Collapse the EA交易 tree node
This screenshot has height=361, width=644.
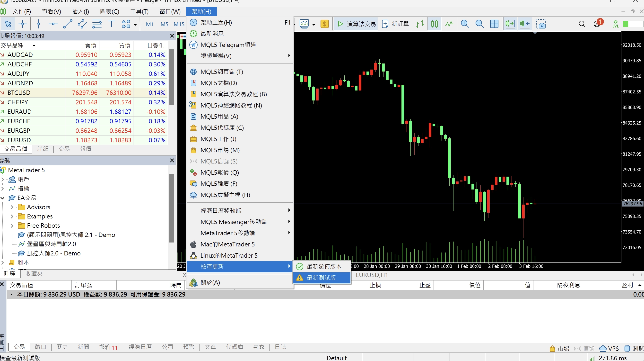[x=2, y=198]
